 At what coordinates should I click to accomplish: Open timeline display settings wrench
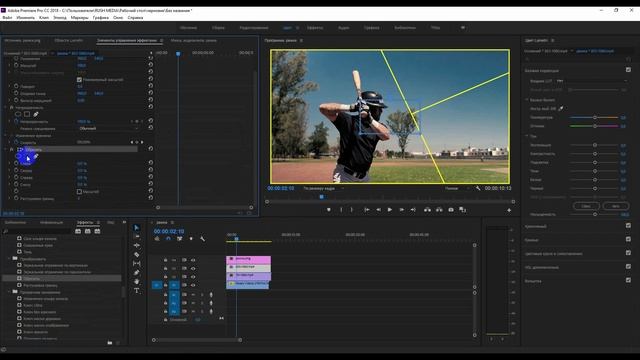coord(202,239)
